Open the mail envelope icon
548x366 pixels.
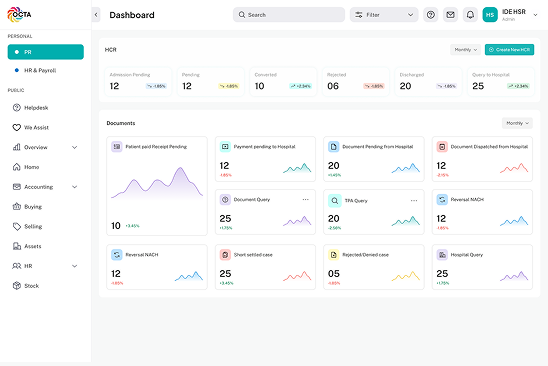click(450, 15)
